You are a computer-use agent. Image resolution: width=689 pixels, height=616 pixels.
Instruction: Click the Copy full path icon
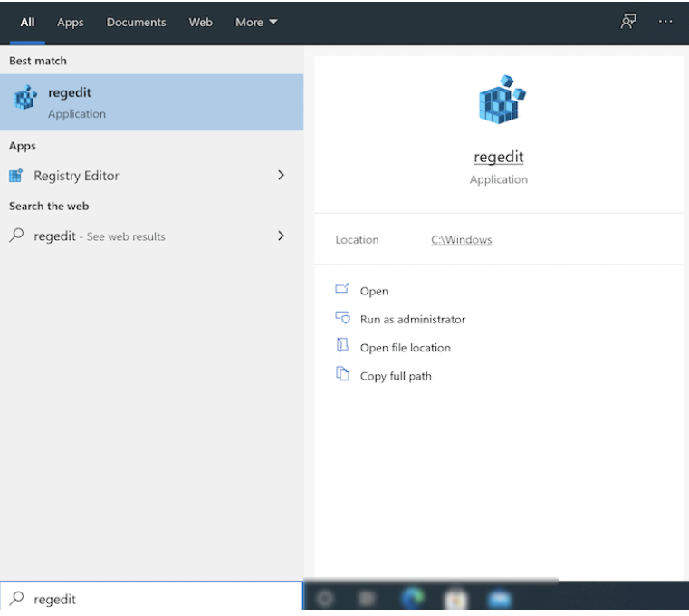(x=342, y=374)
